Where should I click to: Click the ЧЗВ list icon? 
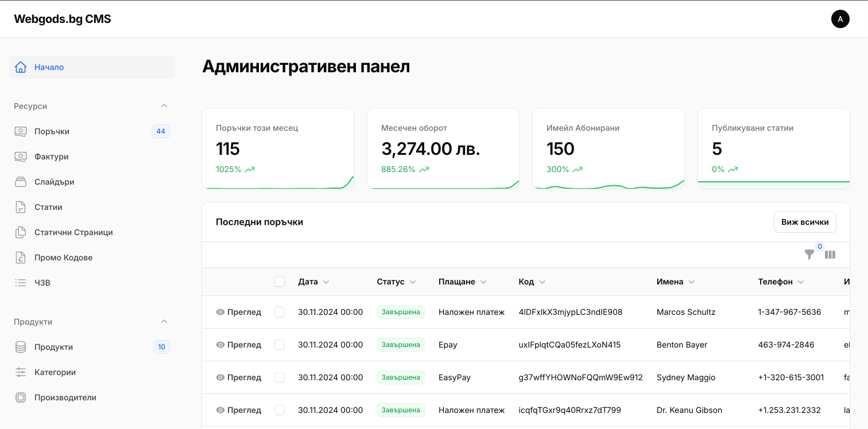[21, 283]
